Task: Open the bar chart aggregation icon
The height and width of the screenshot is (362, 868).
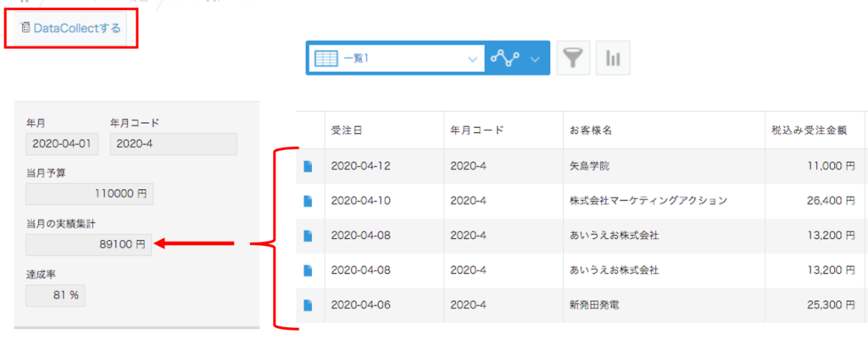Action: (613, 58)
